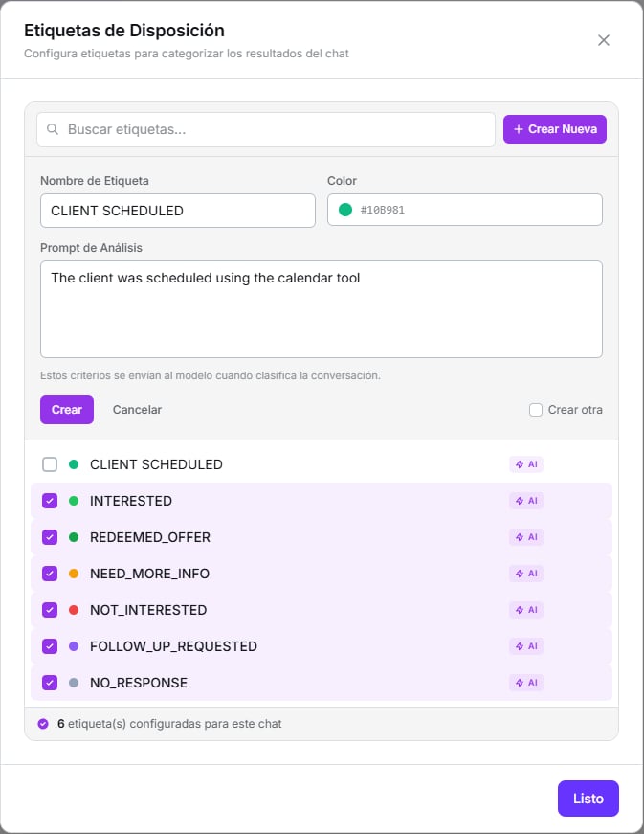Click the green dot beside CLIENT SCHEDULED
Screen dimensions: 644x834
click(74, 464)
